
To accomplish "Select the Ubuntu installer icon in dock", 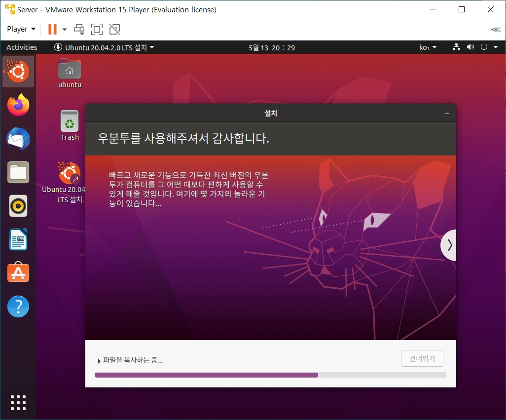I will [x=18, y=72].
